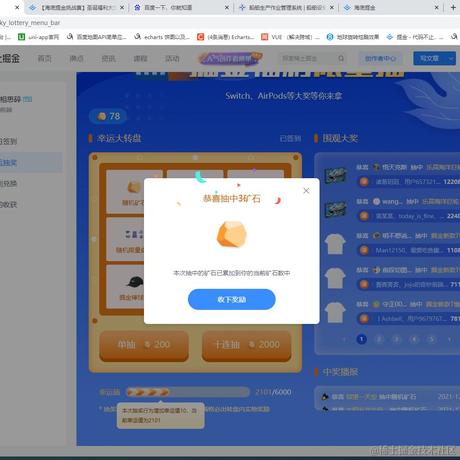Close the 百度一下 browser tab
This screenshot has width=460, height=460.
tap(227, 7)
